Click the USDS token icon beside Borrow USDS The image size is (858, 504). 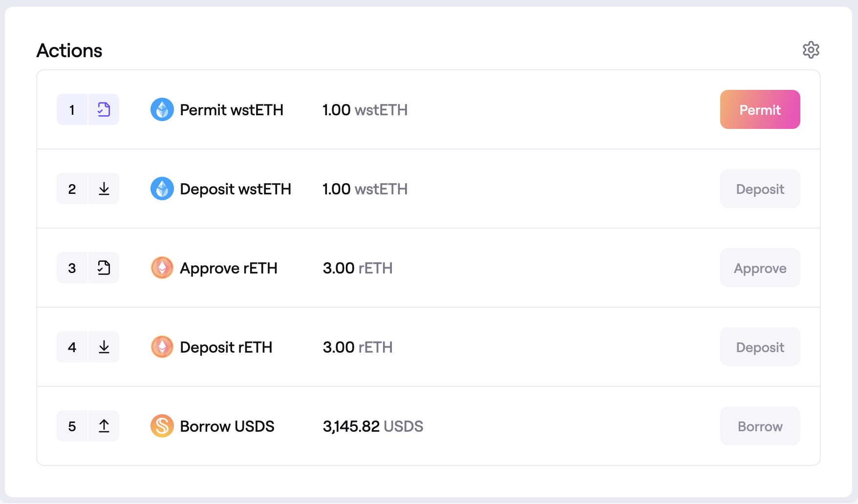[162, 426]
